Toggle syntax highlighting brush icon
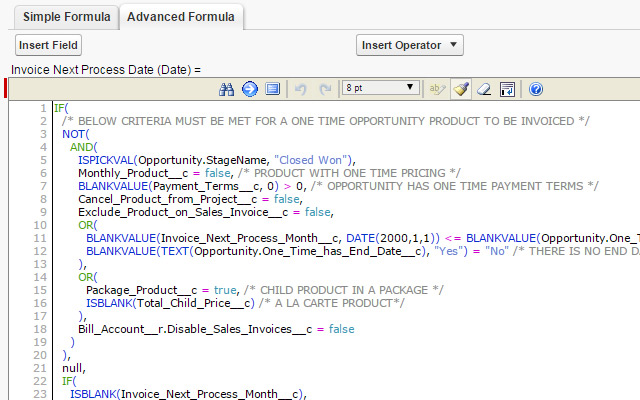640x400 pixels. click(461, 89)
